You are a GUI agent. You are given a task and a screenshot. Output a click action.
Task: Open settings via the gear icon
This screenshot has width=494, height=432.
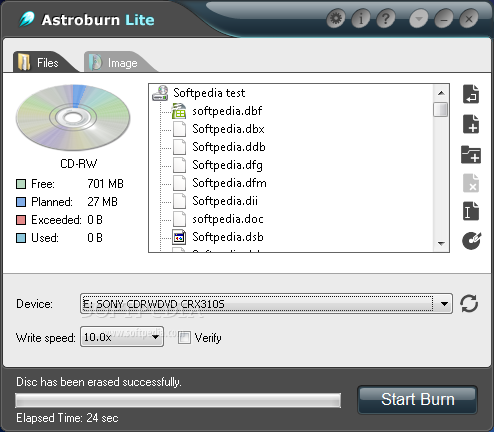[336, 18]
